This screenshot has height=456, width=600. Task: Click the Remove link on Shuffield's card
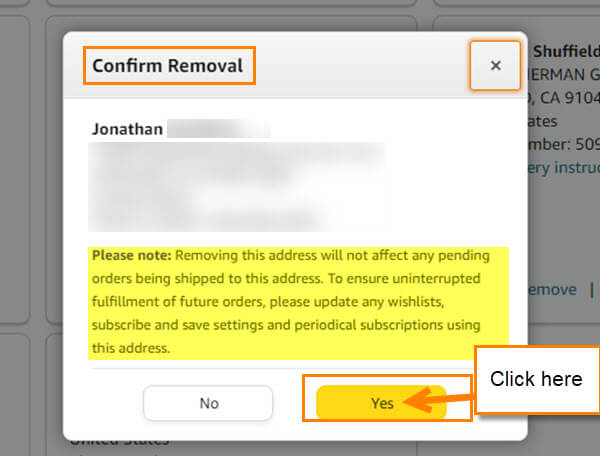pos(553,290)
